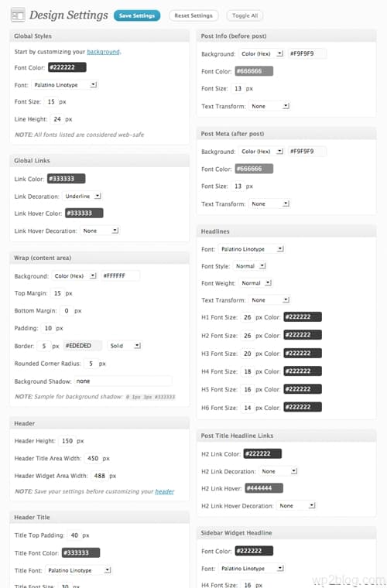Click the H1 Font Size field
Screen dimensions: 387x588
(x=248, y=317)
